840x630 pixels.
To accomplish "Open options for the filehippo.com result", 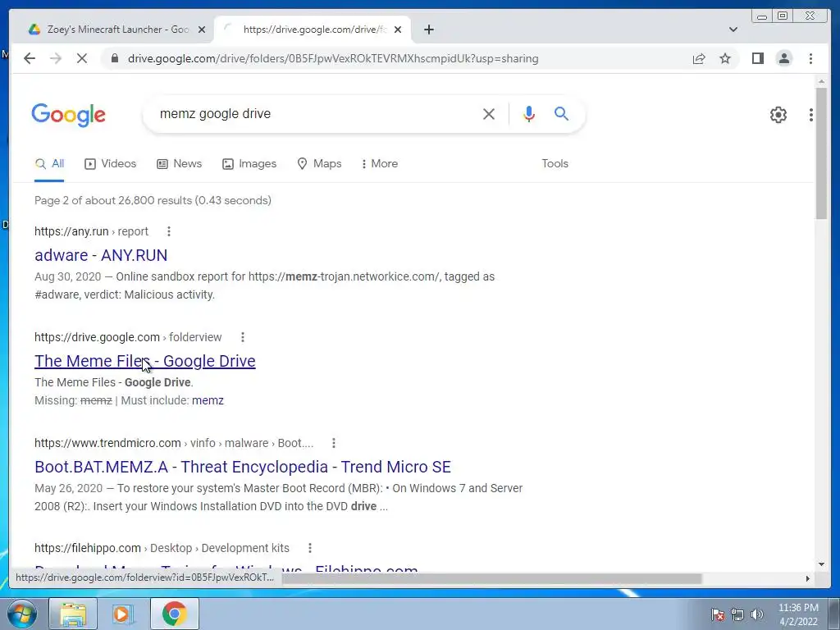I will coord(309,548).
